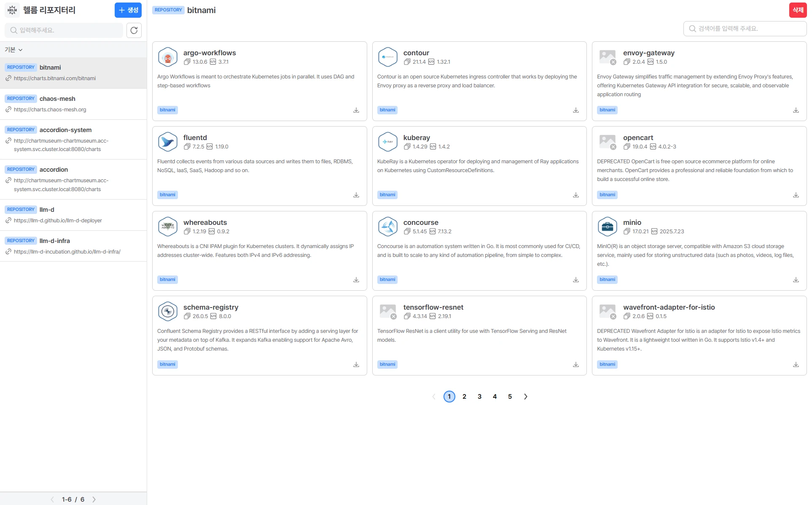Select the accordion repository
The width and height of the screenshot is (812, 505).
click(73, 179)
